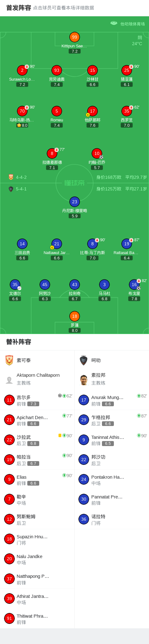
Task: Click the 素可泰 team crest
Action: [9, 360]
